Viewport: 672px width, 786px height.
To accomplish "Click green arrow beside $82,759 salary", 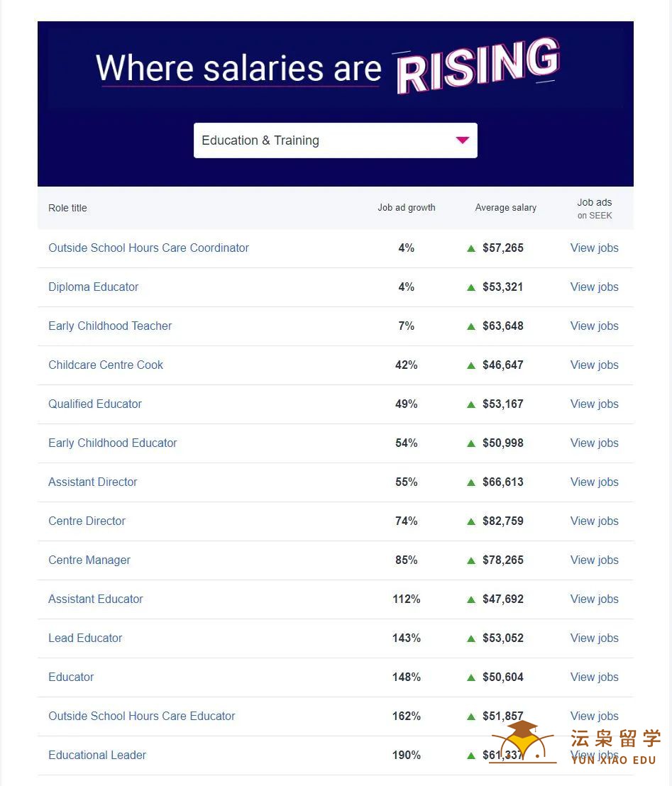I will click(x=471, y=521).
